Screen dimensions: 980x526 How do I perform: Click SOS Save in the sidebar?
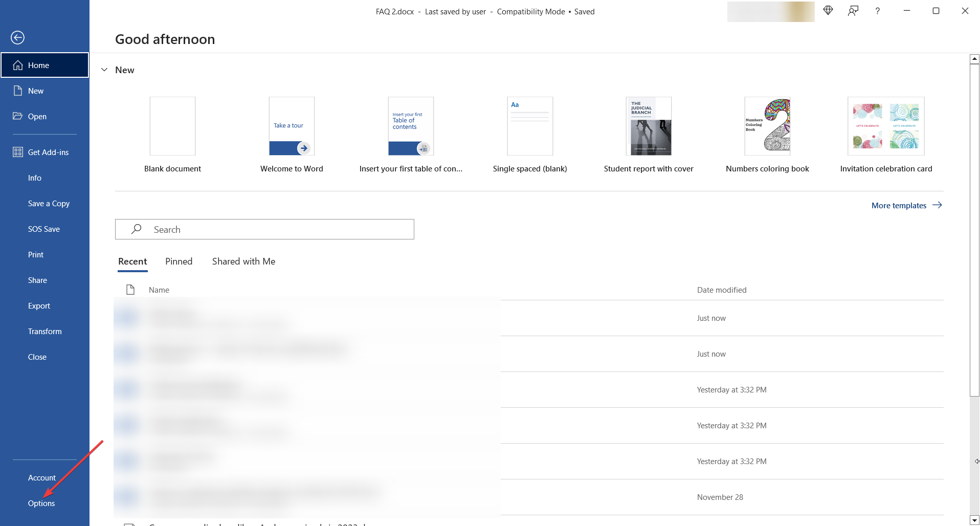[44, 229]
